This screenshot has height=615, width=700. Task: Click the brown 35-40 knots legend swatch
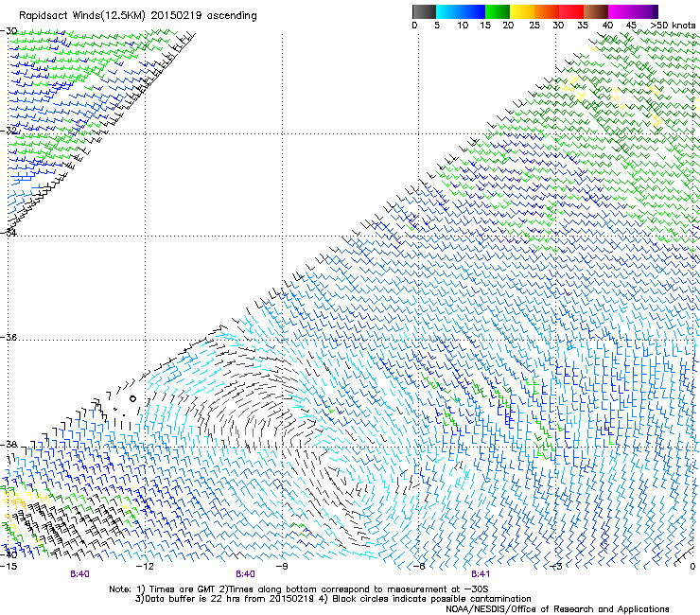coord(596,11)
